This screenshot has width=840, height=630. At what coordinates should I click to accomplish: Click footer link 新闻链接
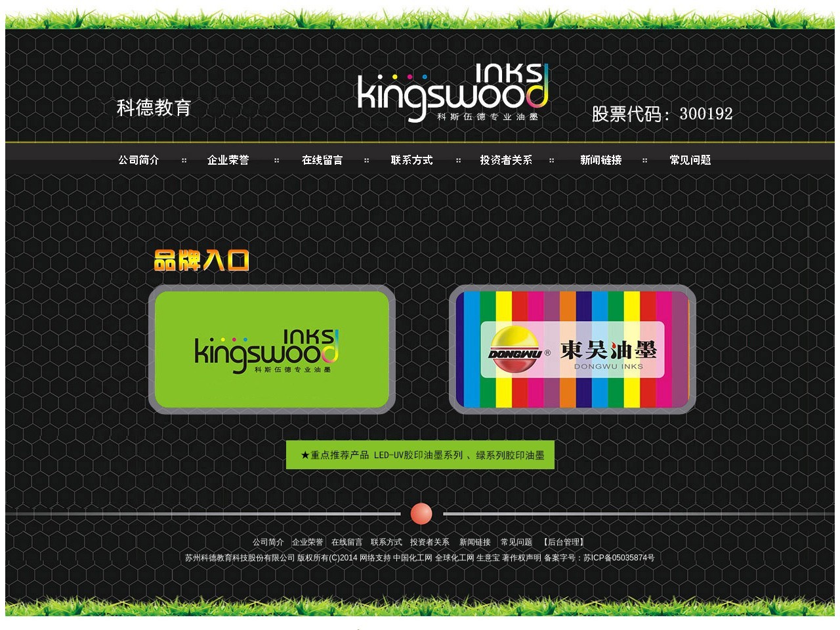point(475,542)
